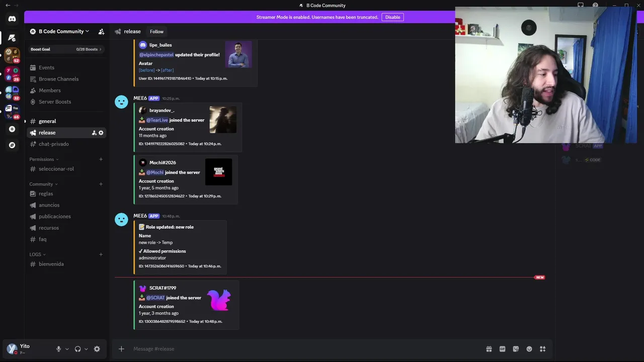Open the faq channel
The width and height of the screenshot is (644, 362).
66,239
